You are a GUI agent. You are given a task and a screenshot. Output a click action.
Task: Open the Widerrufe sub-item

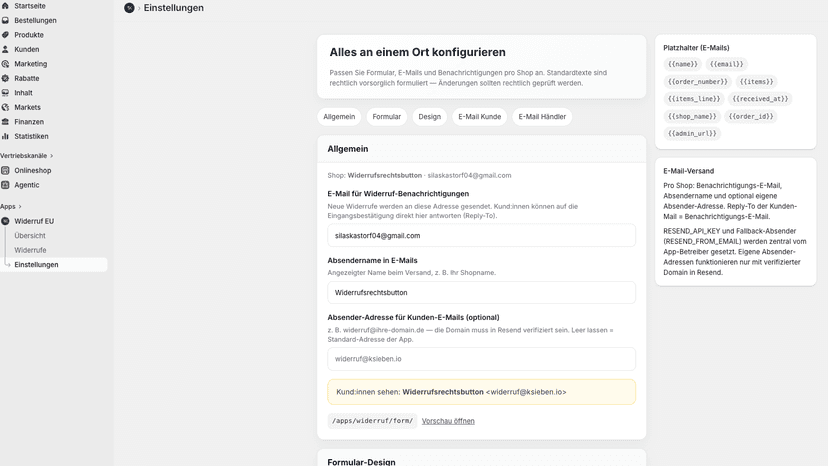[x=30, y=250]
